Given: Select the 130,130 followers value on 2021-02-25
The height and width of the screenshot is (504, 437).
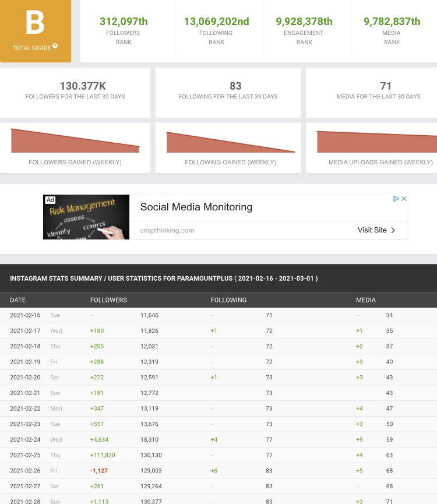Looking at the screenshot, I should [x=151, y=455].
